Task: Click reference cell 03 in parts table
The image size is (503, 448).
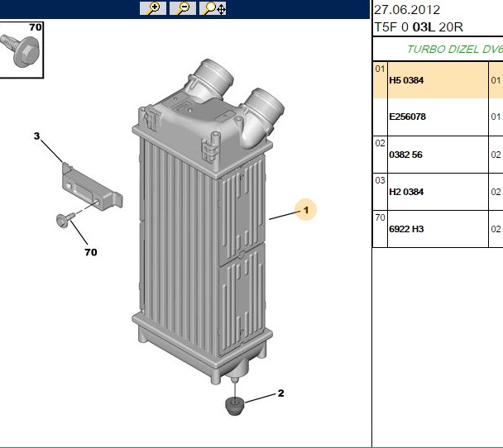Action: pyautogui.click(x=380, y=180)
